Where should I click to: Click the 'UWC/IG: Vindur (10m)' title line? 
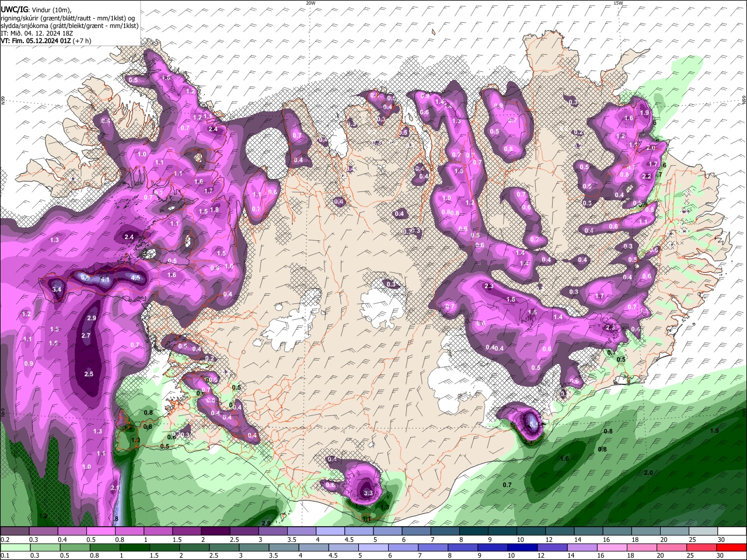[x=36, y=10]
